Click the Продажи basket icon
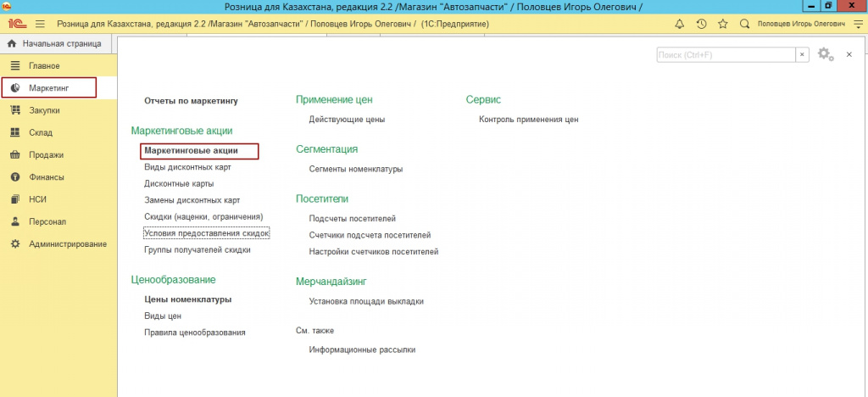The width and height of the screenshot is (868, 397). pos(15,155)
